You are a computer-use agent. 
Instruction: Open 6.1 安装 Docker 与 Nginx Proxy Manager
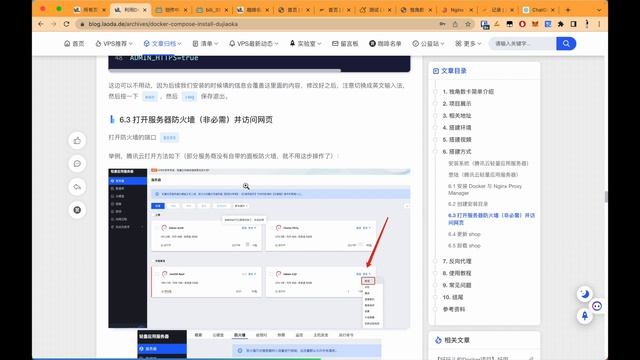(485, 189)
